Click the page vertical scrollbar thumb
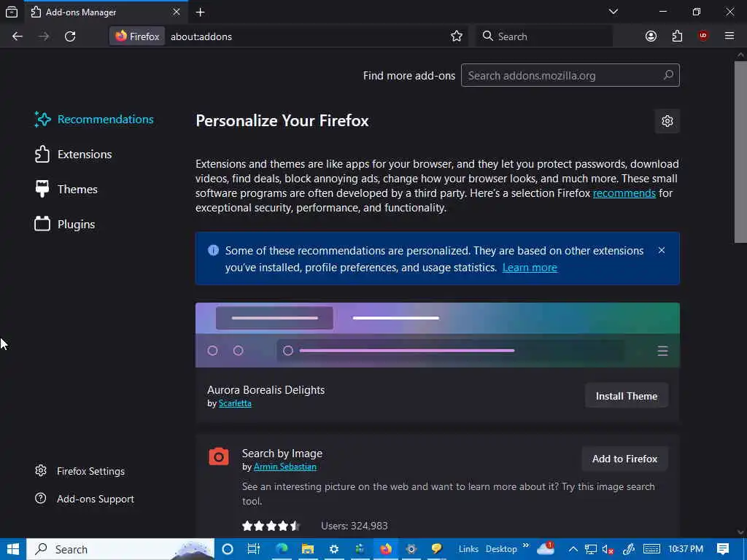Screen dimensions: 747x560 pos(740,152)
